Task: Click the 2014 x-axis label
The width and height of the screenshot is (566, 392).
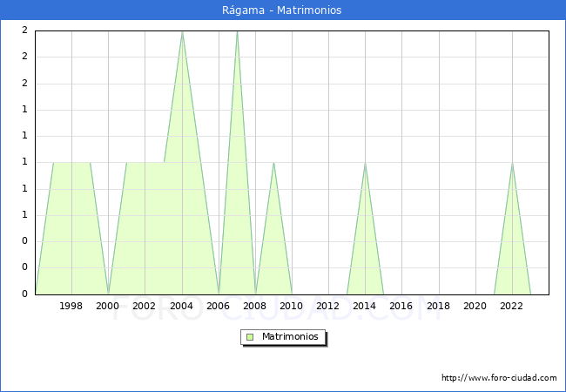Action: click(x=365, y=306)
